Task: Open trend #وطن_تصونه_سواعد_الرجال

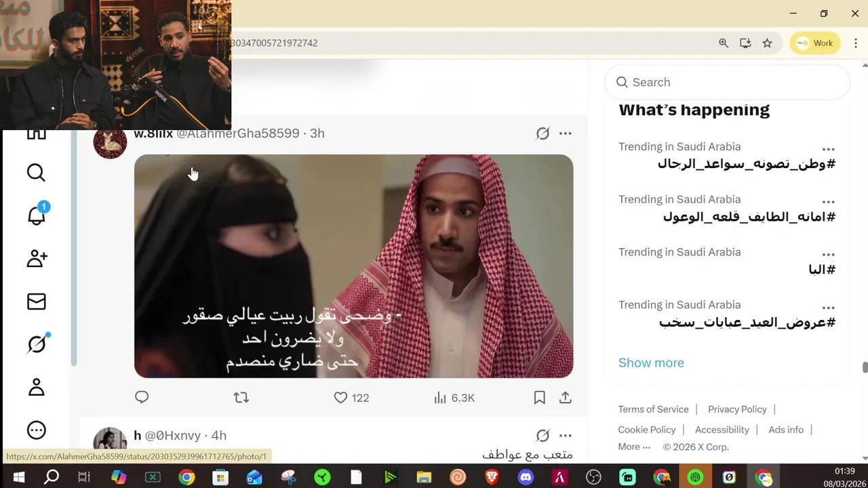Action: [x=747, y=163]
